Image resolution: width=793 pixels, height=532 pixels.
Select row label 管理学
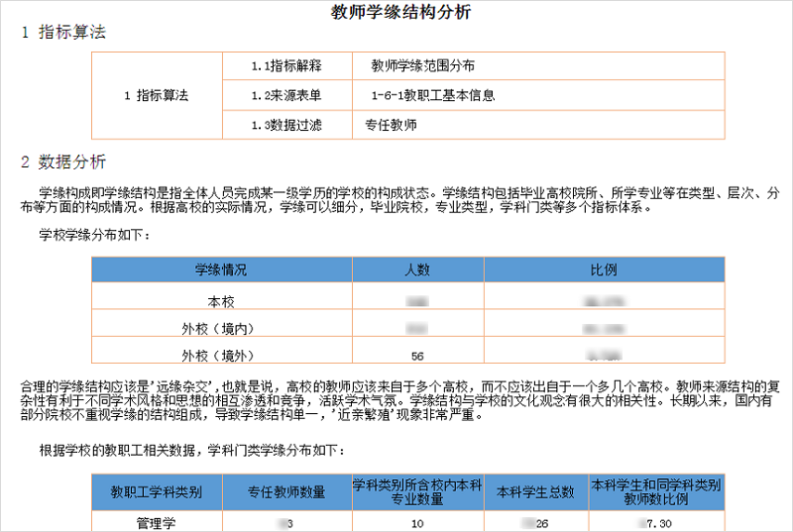(x=157, y=523)
